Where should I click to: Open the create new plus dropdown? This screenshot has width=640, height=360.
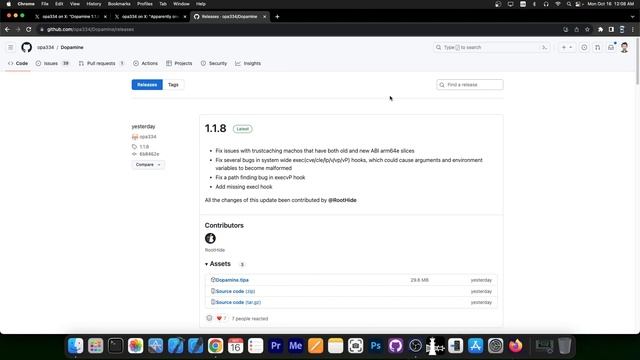click(x=567, y=47)
